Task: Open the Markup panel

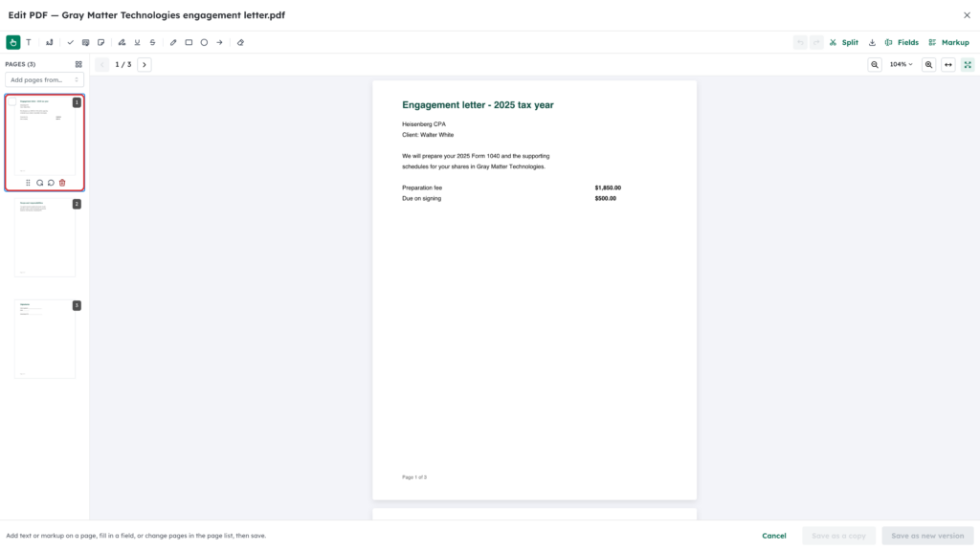Action: [x=948, y=42]
